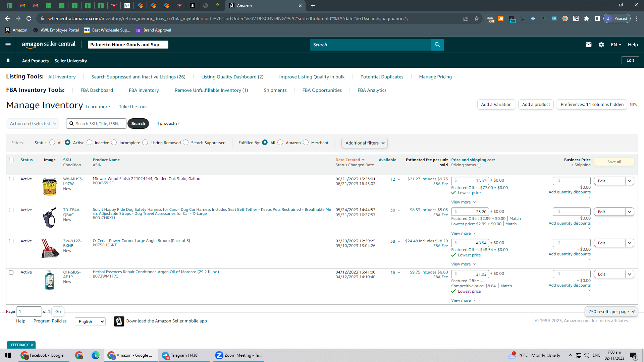Open taskbar notification center icon
This screenshot has height=362, width=644.
point(633,355)
